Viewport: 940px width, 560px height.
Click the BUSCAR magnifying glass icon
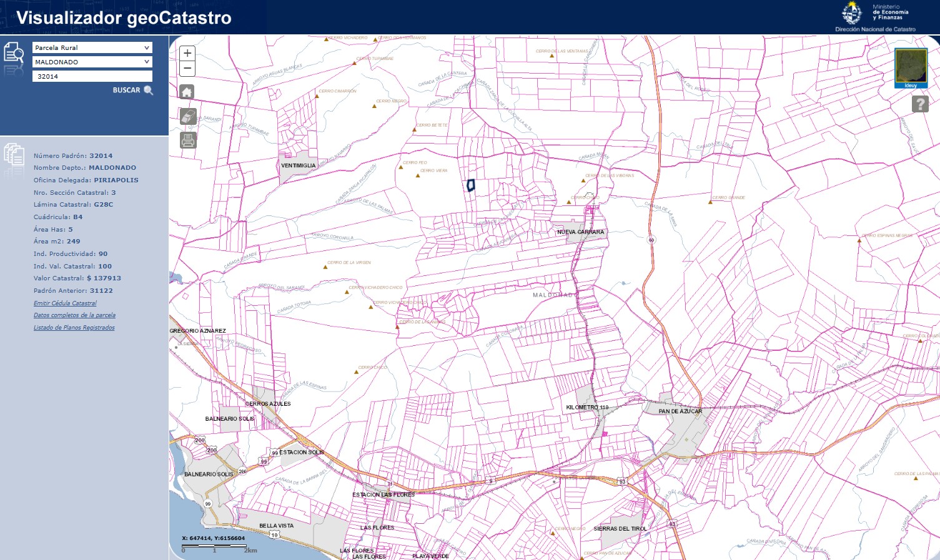click(148, 91)
